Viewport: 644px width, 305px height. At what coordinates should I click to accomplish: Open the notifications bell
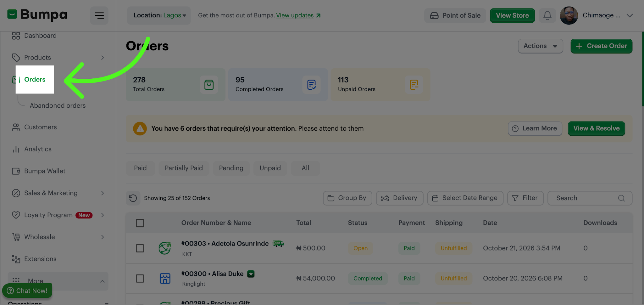[547, 15]
